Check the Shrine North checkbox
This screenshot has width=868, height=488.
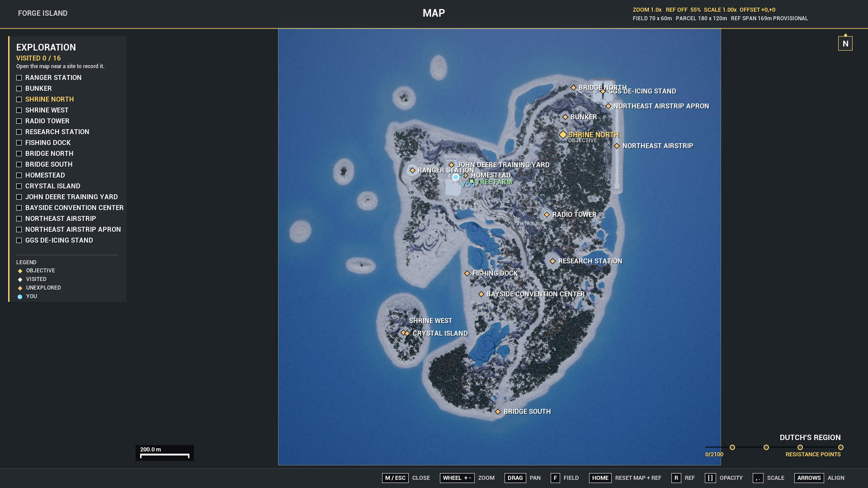click(19, 99)
